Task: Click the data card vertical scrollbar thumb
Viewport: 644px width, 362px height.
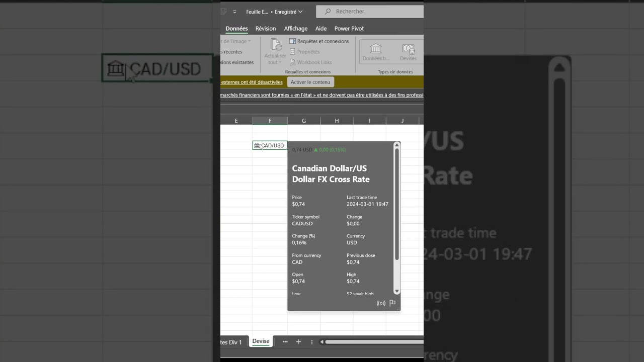Action: click(396, 204)
